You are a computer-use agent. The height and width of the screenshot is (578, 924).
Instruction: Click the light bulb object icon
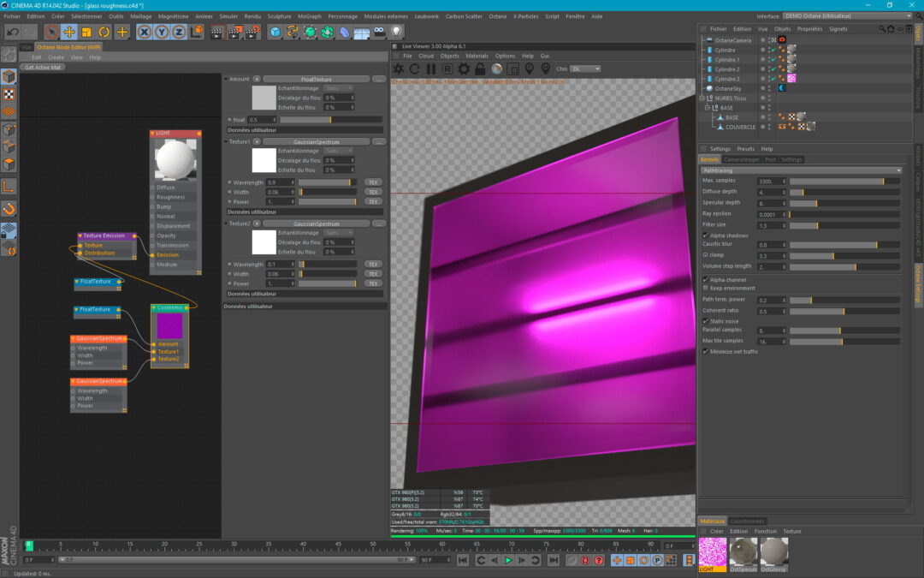[396, 32]
